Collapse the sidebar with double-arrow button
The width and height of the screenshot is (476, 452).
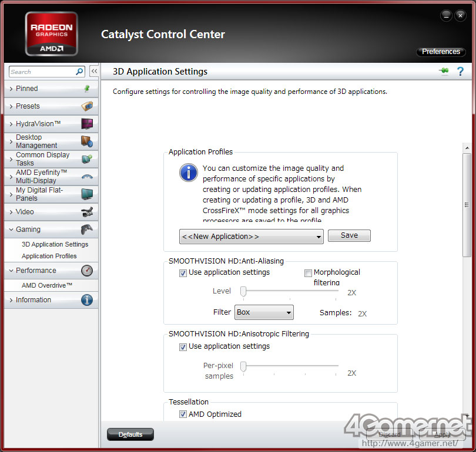pos(94,71)
